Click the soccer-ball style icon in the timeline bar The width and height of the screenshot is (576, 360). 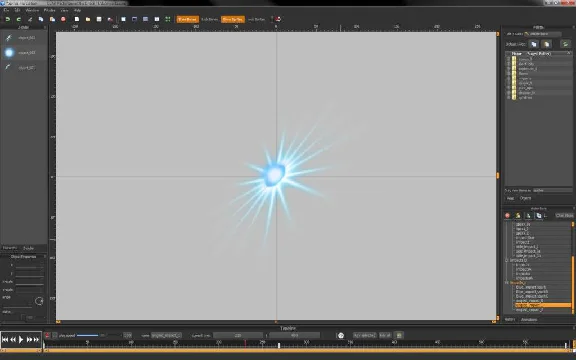coord(341,335)
